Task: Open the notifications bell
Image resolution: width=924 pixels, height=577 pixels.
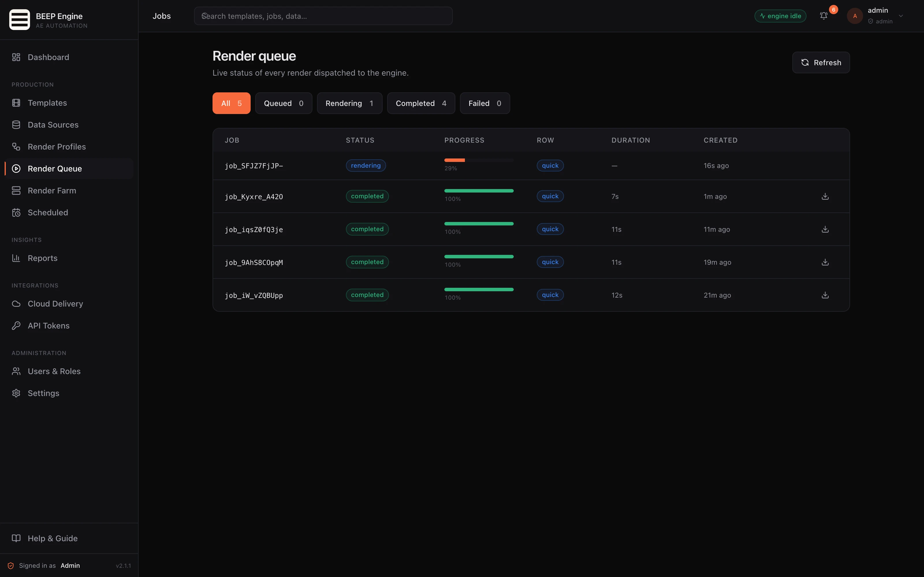Action: 824,16
